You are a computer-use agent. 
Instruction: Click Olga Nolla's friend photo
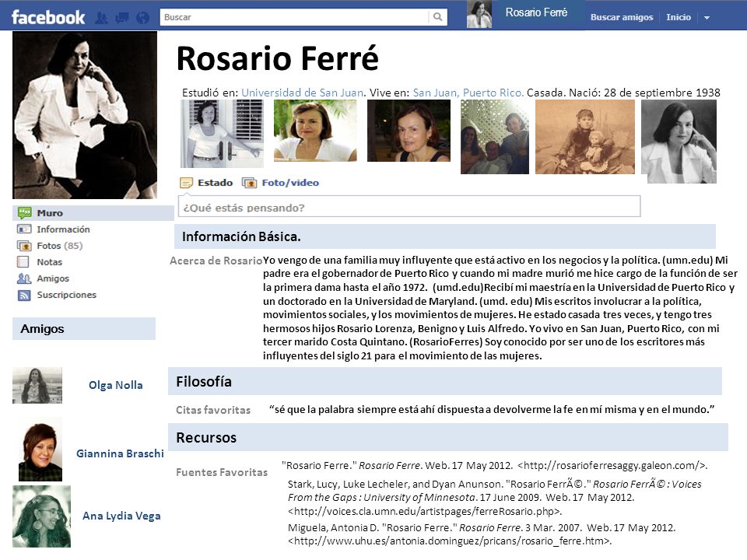37,385
